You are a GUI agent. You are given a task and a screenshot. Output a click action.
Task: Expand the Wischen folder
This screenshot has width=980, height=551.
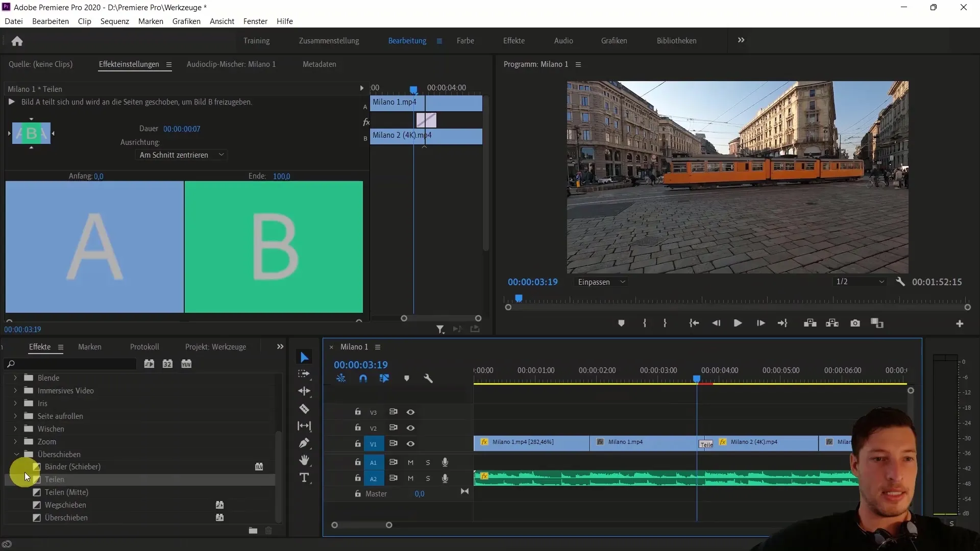click(15, 429)
